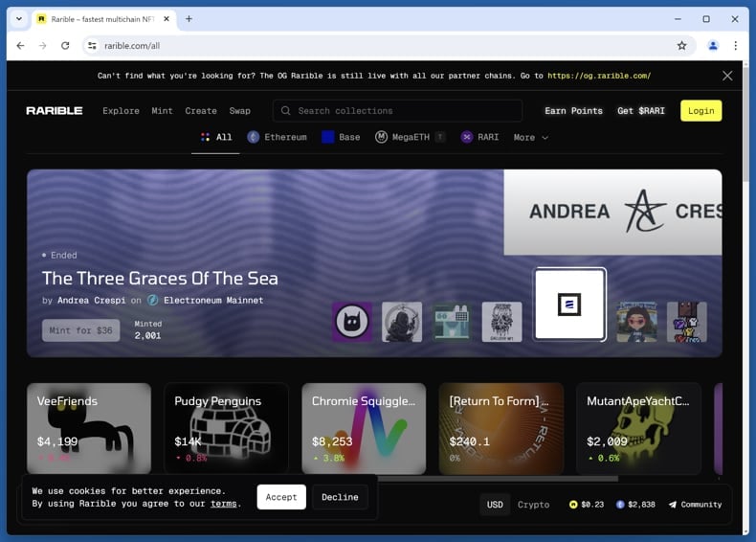Viewport: 756px width, 542px height.
Task: Click in the Search collections field
Action: (x=398, y=110)
